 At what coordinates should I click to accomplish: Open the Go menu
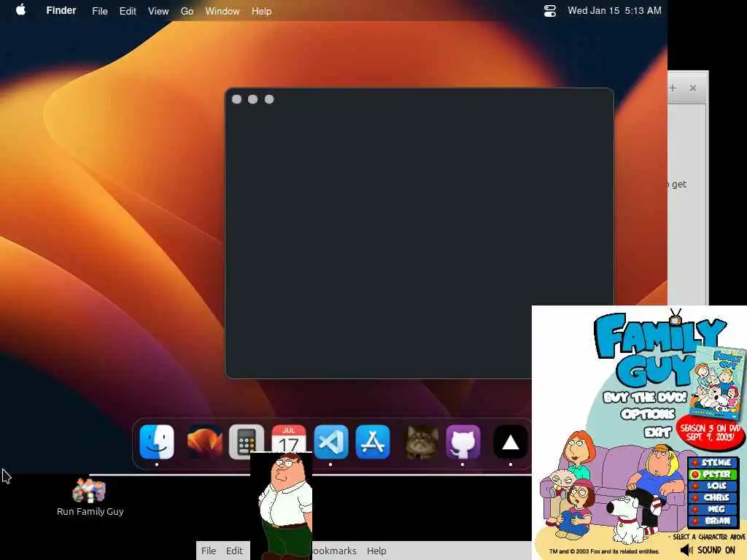pos(187,11)
